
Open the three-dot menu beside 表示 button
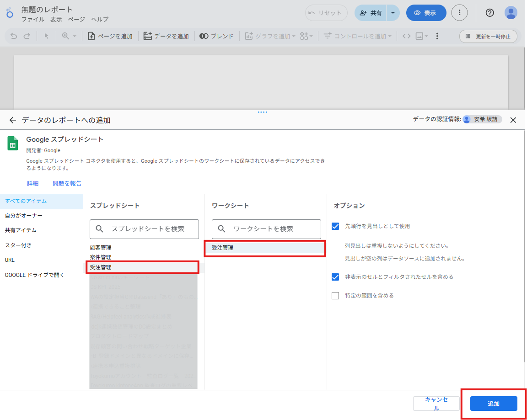point(459,13)
